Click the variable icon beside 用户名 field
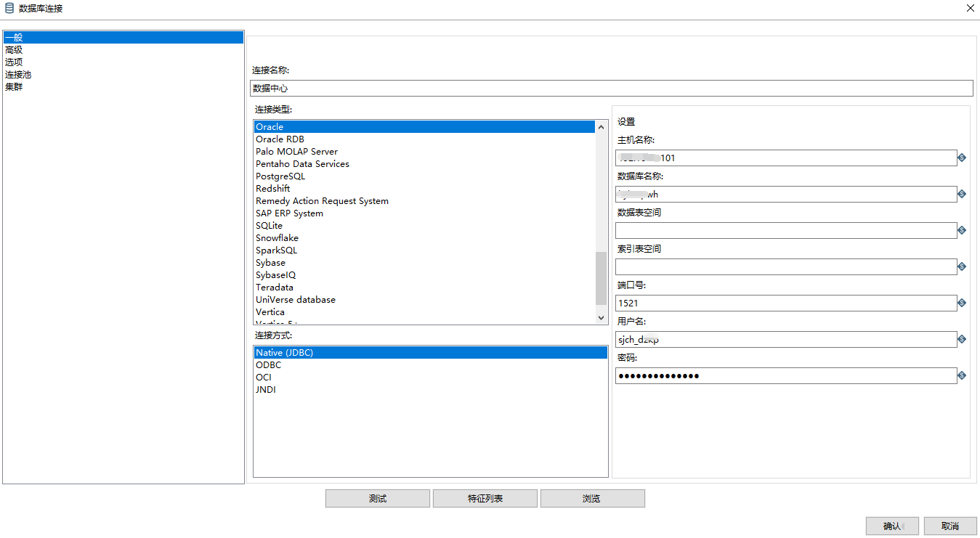The image size is (980, 538). [x=960, y=339]
